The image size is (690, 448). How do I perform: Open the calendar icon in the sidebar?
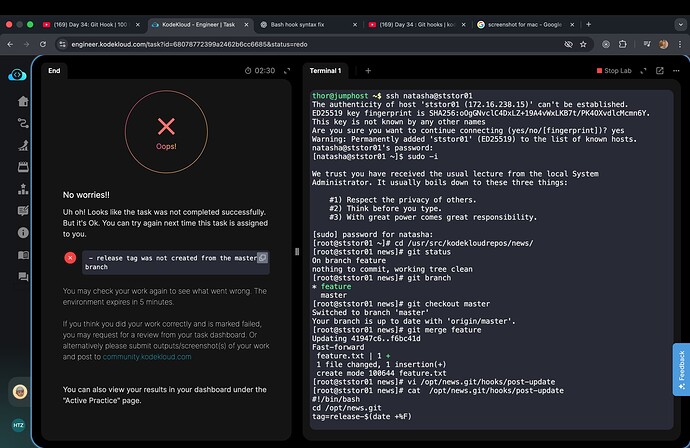click(23, 167)
